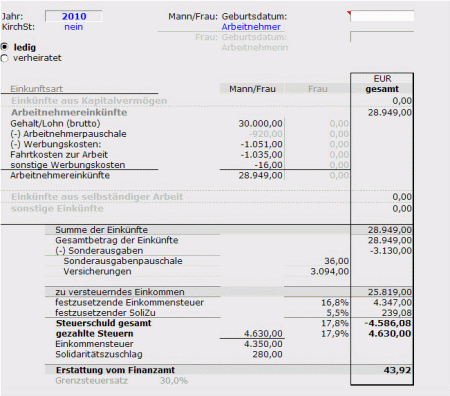The width and height of the screenshot is (450, 396).
Task: Click the Solidaritätszuschlag value 280,00
Action: tap(267, 354)
